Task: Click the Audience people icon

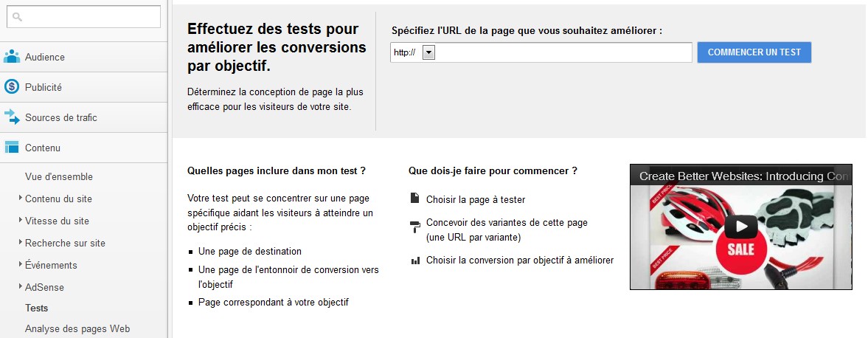Action: 12,57
